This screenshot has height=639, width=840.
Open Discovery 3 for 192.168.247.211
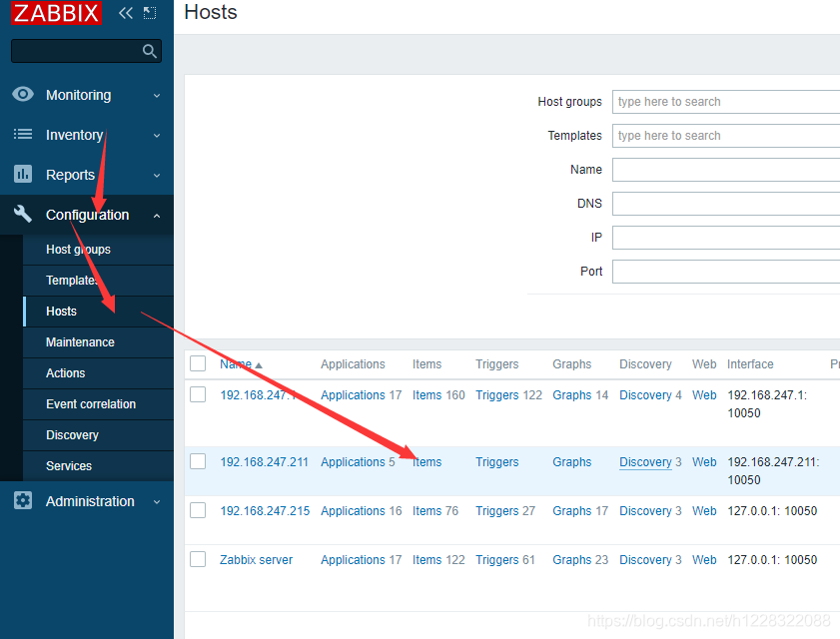645,461
